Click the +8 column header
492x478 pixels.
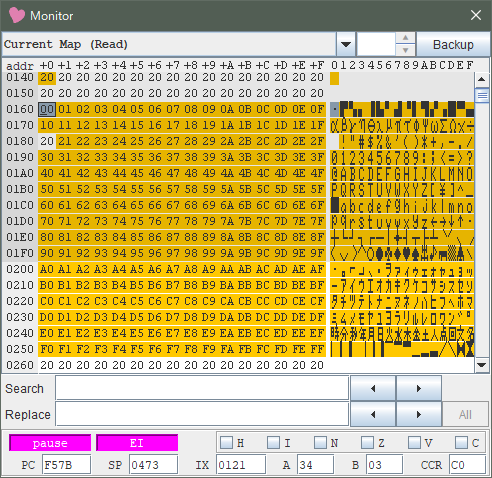tap(191, 65)
